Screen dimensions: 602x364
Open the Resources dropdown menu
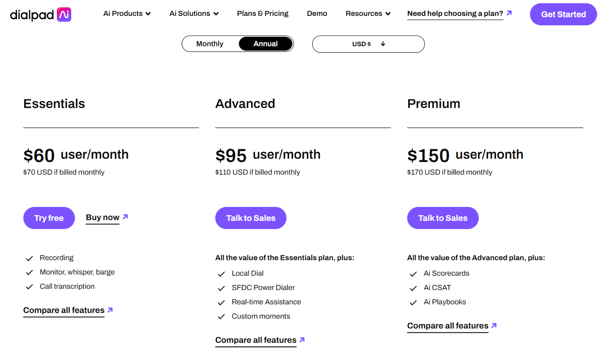click(368, 13)
